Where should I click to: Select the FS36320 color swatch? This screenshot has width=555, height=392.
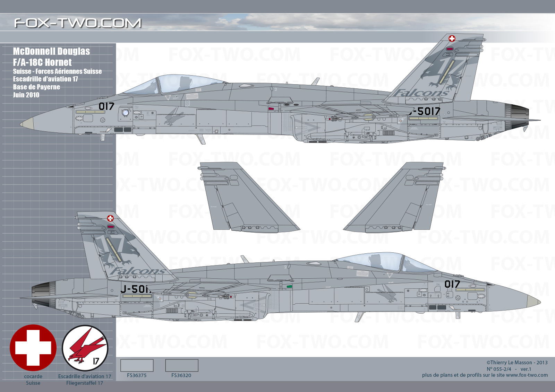click(x=182, y=365)
